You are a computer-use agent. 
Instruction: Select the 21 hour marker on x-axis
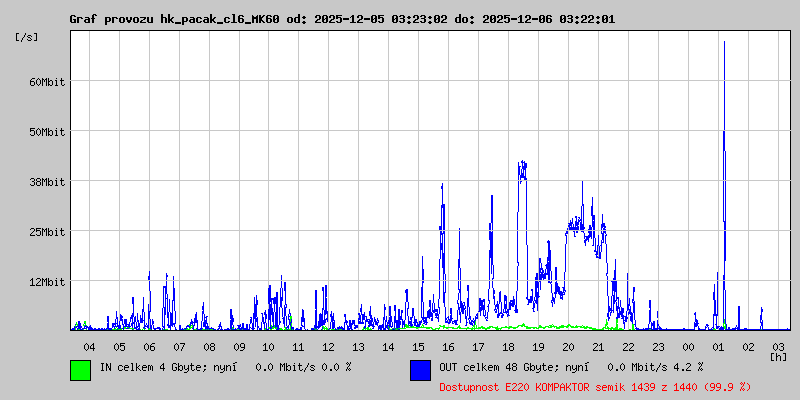[598, 346]
